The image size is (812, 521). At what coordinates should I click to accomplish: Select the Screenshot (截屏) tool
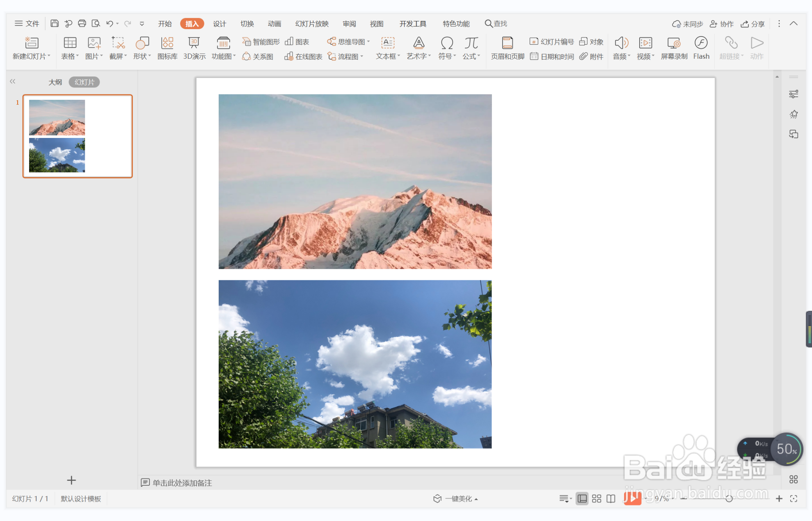118,43
